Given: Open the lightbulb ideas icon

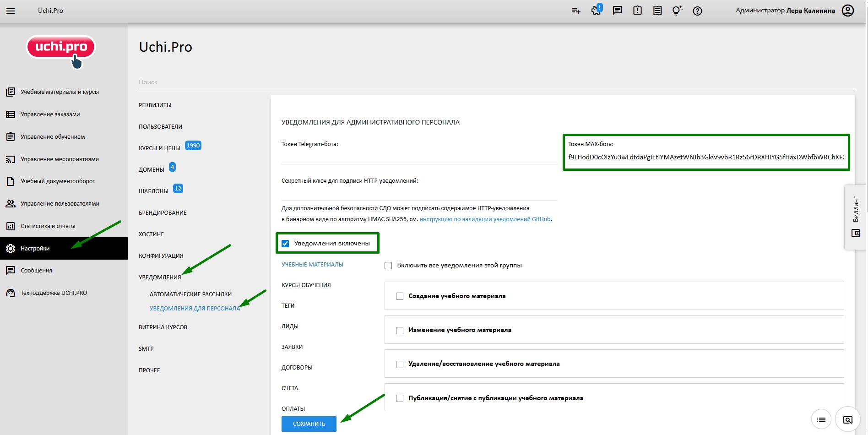Looking at the screenshot, I should (677, 11).
